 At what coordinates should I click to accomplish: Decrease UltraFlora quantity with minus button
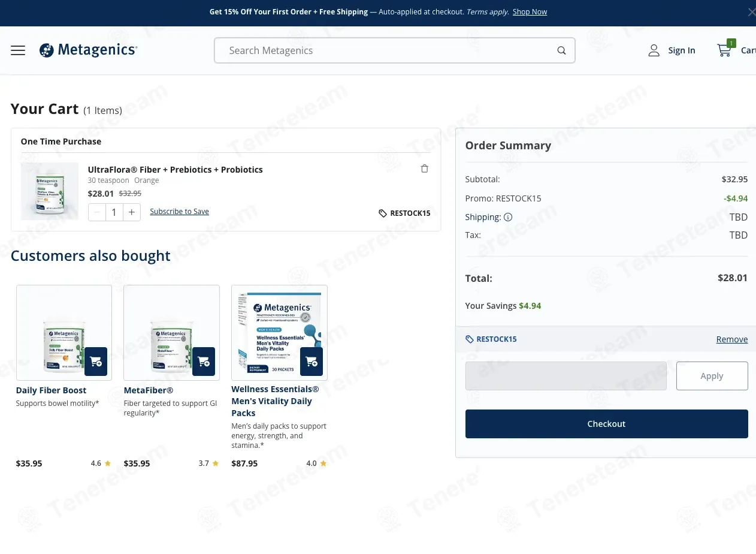coord(97,212)
